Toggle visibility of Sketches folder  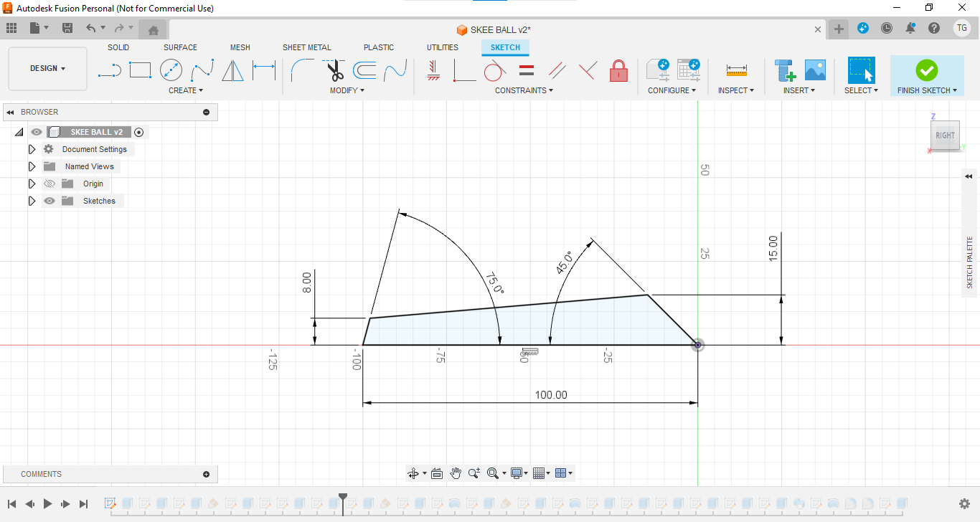[x=50, y=201]
